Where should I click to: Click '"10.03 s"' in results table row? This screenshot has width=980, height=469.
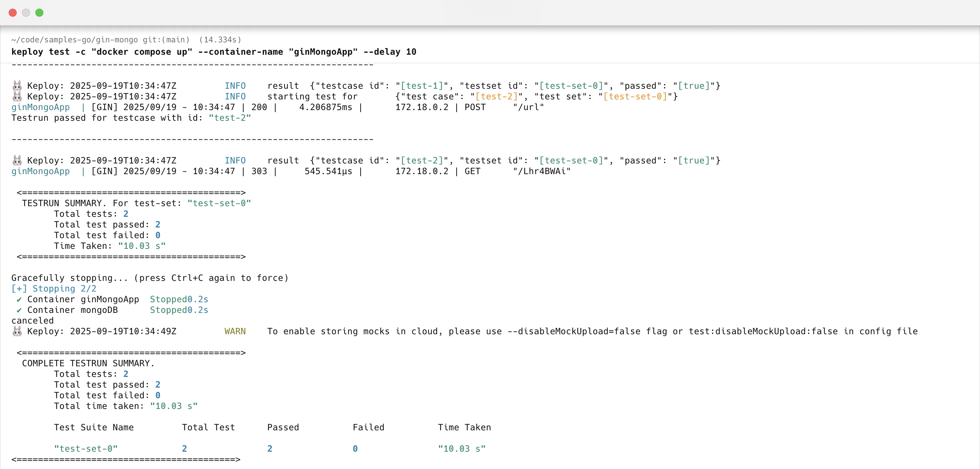click(462, 448)
